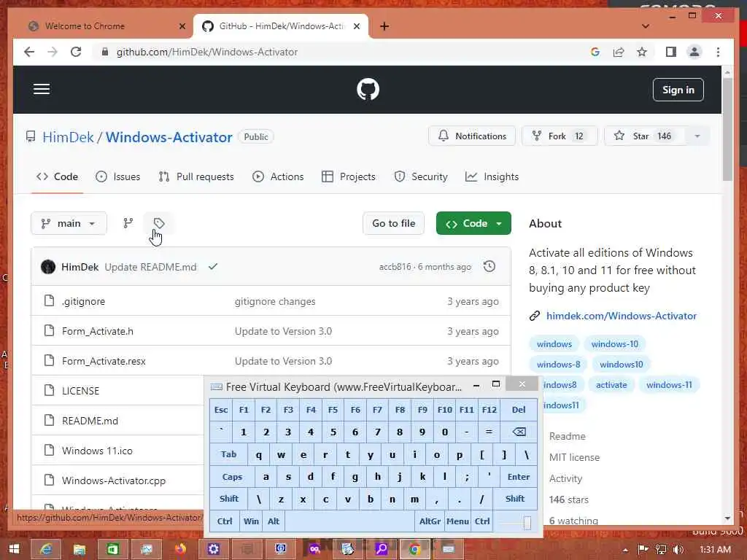This screenshot has width=747, height=560.
Task: Open the commit history clock icon
Action: tap(489, 267)
